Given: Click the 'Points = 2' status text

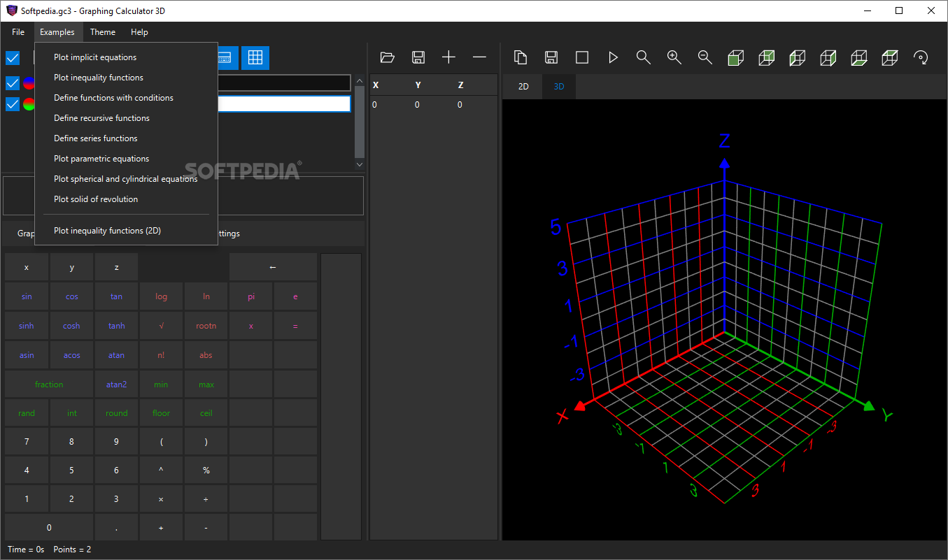Looking at the screenshot, I should 72,550.
